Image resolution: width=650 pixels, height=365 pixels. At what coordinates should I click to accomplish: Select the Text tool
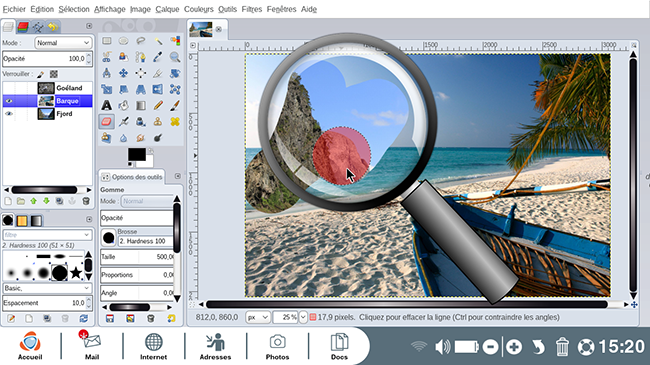point(107,105)
